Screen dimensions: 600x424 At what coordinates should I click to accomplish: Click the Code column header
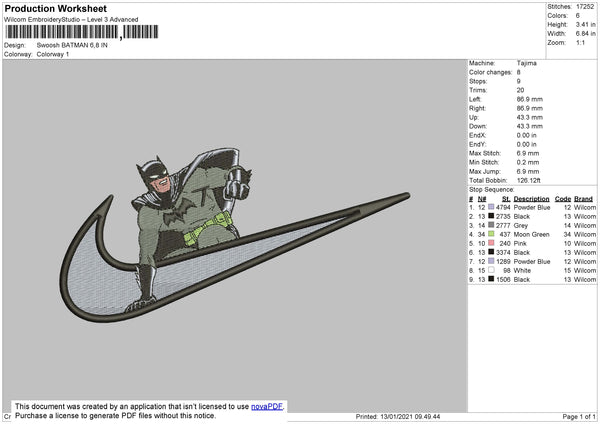[562, 199]
